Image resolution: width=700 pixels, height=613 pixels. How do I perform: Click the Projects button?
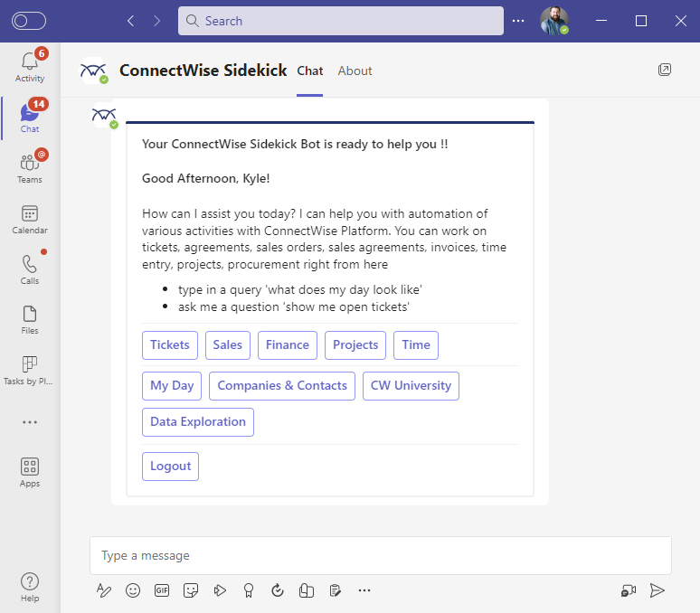pos(355,345)
